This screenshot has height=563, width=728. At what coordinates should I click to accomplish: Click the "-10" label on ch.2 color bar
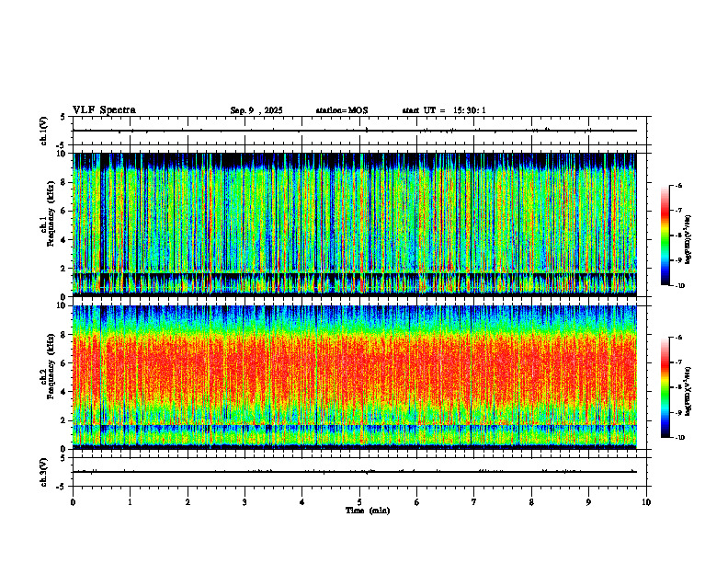point(679,438)
